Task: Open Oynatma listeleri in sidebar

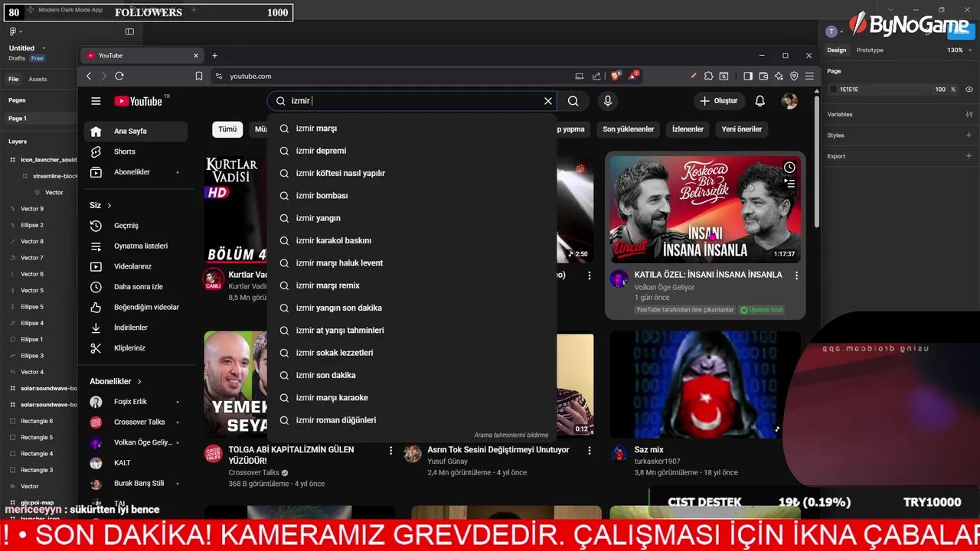Action: 135,246
